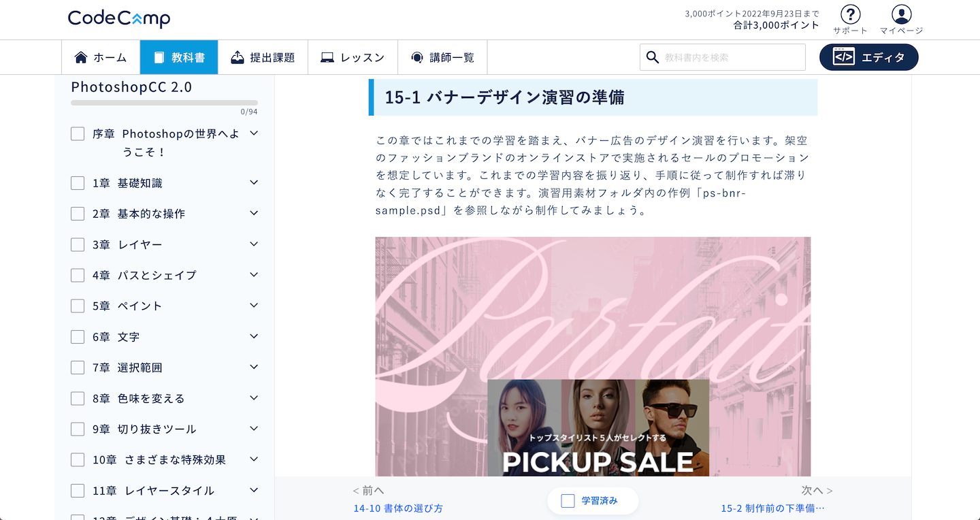The width and height of the screenshot is (980, 520).
Task: Click the 教科書 textbook icon tab
Action: pyautogui.click(x=159, y=57)
